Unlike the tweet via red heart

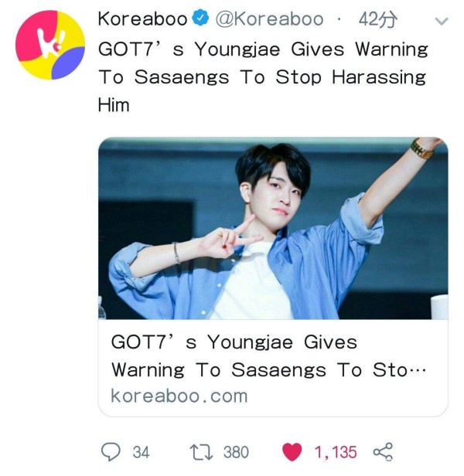(x=292, y=452)
